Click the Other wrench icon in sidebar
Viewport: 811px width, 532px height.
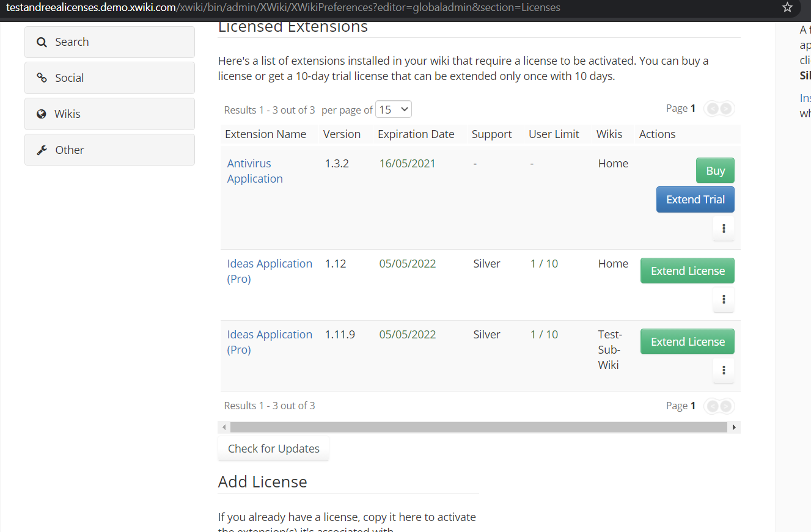[x=42, y=149]
